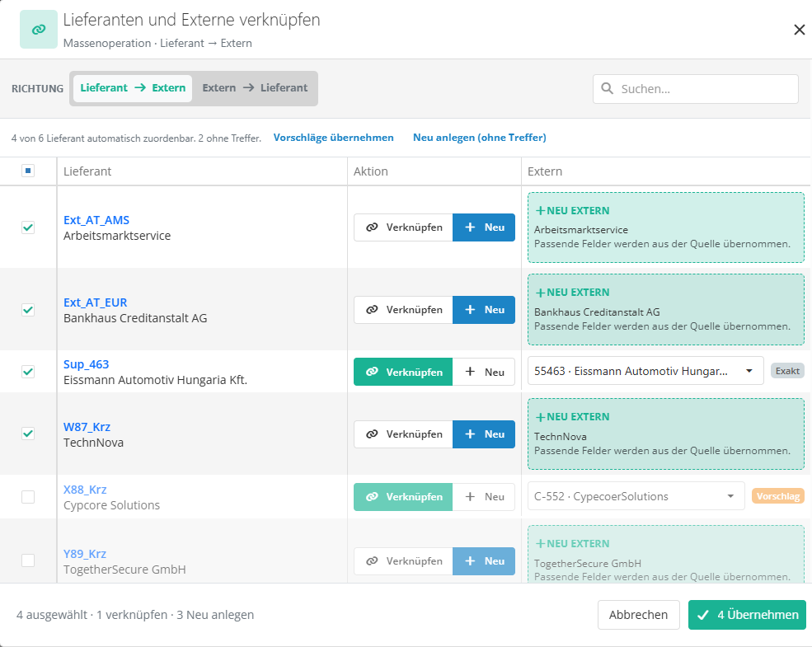Choose Neu for Arbeitsmarktservice row
Screen dimensions: 812x647
[x=484, y=227]
